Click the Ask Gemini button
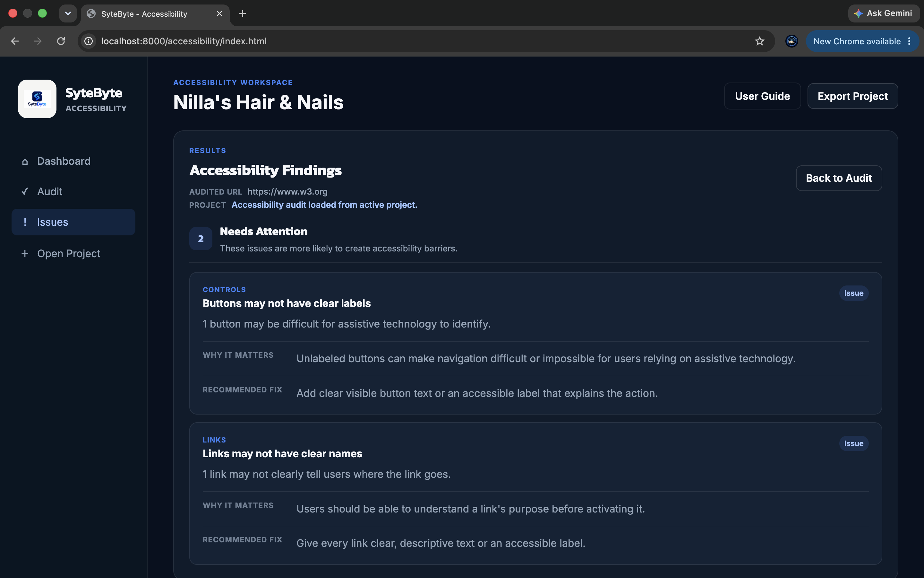The height and width of the screenshot is (578, 924). [884, 13]
